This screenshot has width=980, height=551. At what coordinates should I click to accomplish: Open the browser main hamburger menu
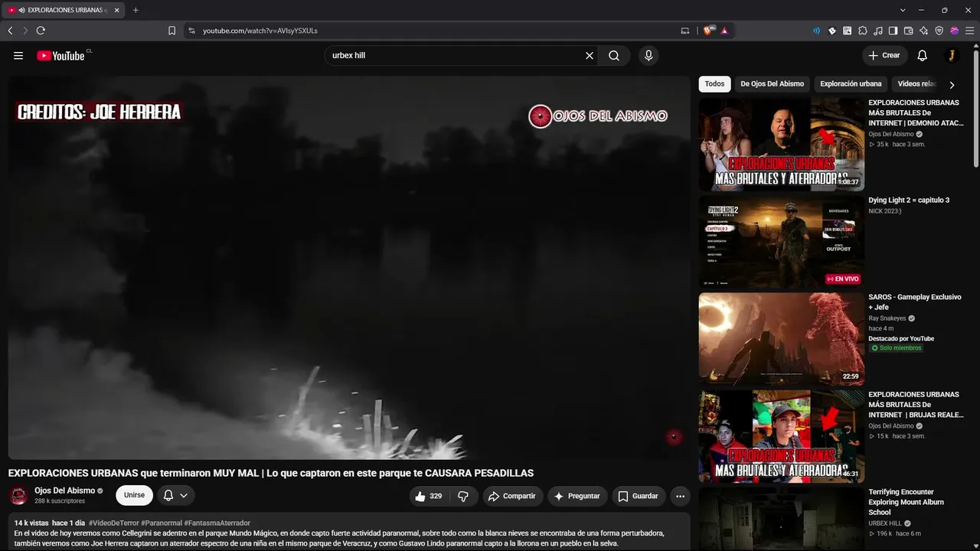coord(969,31)
